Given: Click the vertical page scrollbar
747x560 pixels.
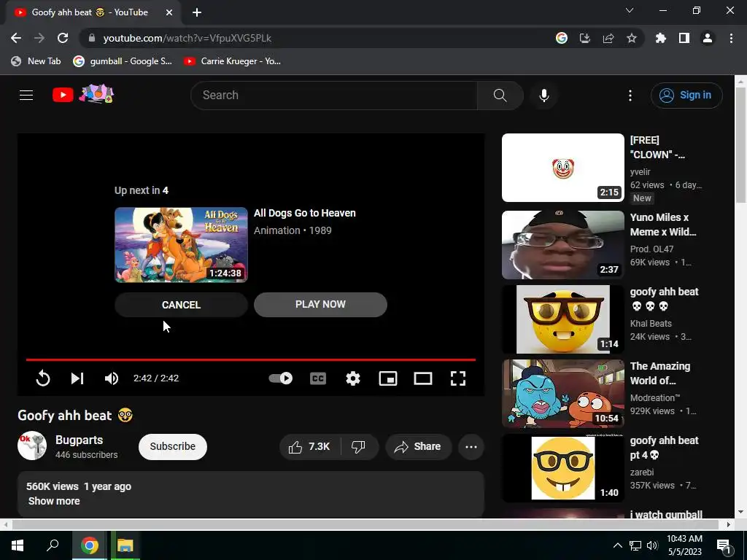Looking at the screenshot, I should (740, 145).
